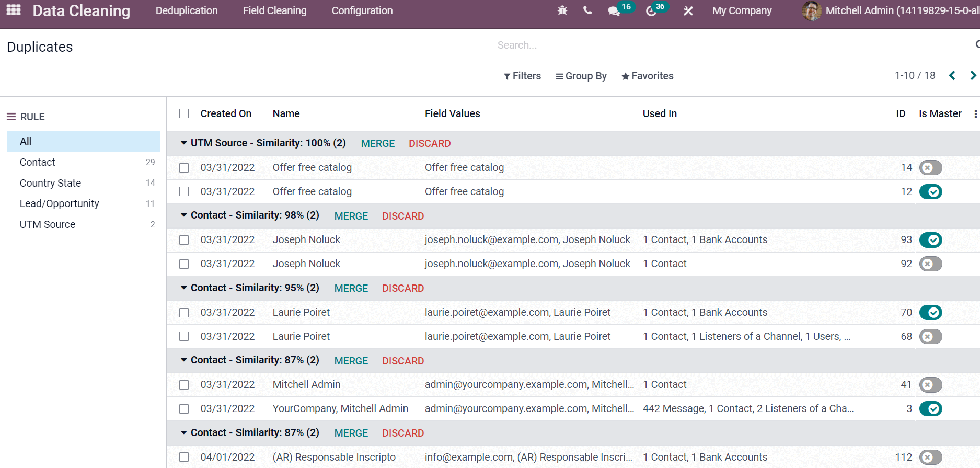
Task: Discard the Contact 98% group
Action: (403, 216)
